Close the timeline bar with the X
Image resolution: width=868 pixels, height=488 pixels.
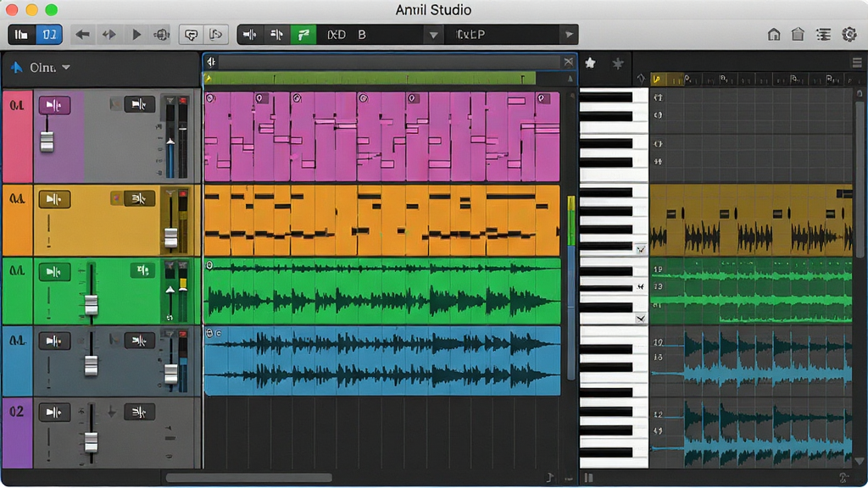(569, 61)
